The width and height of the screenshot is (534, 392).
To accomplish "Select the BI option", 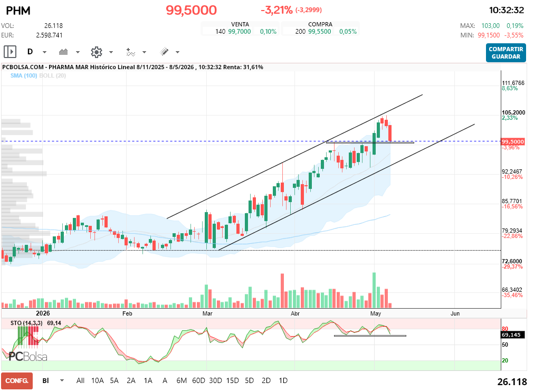I will [45, 381].
